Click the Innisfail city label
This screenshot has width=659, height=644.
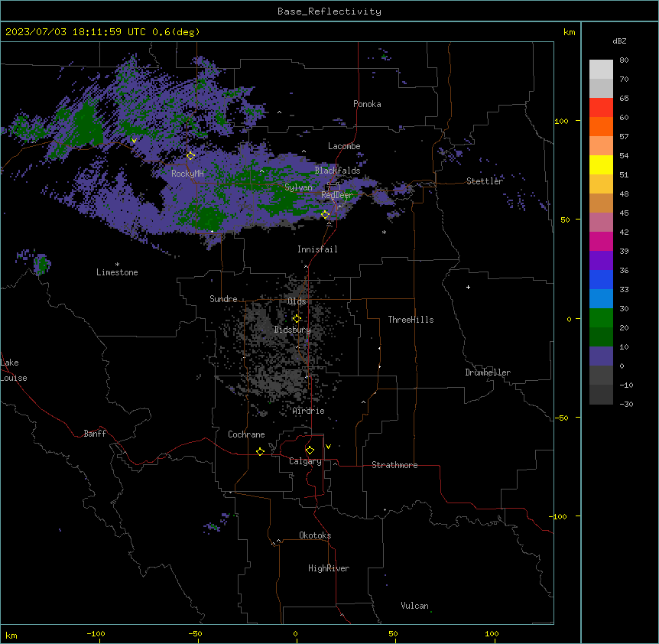point(317,249)
